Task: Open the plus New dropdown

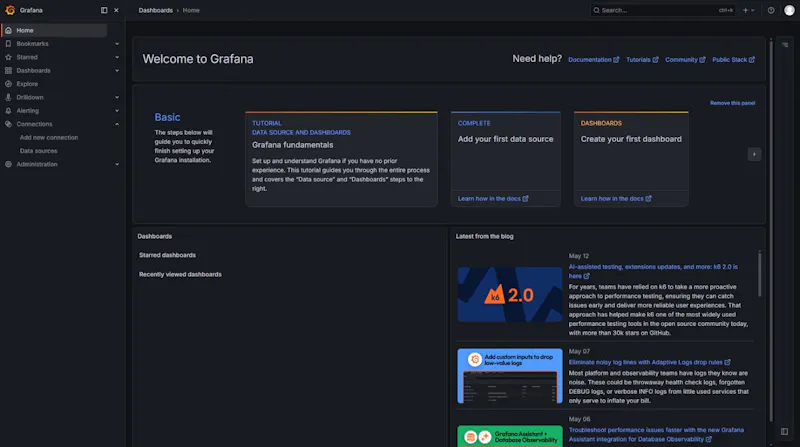Action: tap(748, 10)
